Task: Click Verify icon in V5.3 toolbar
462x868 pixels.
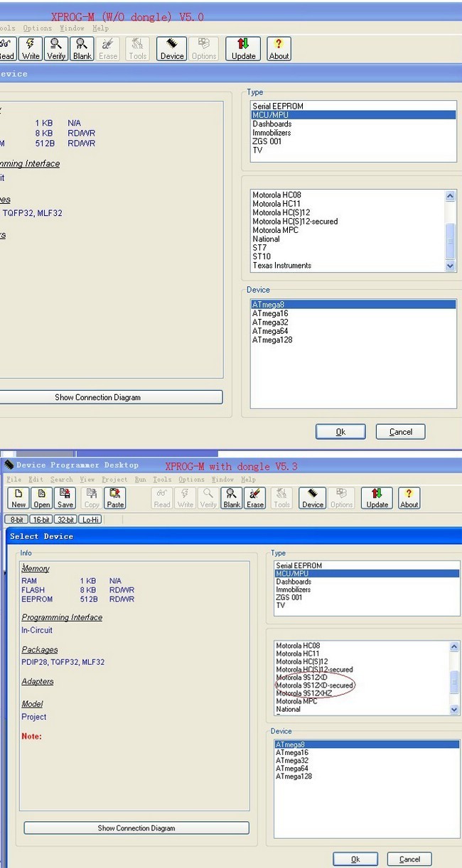Action: tap(208, 498)
